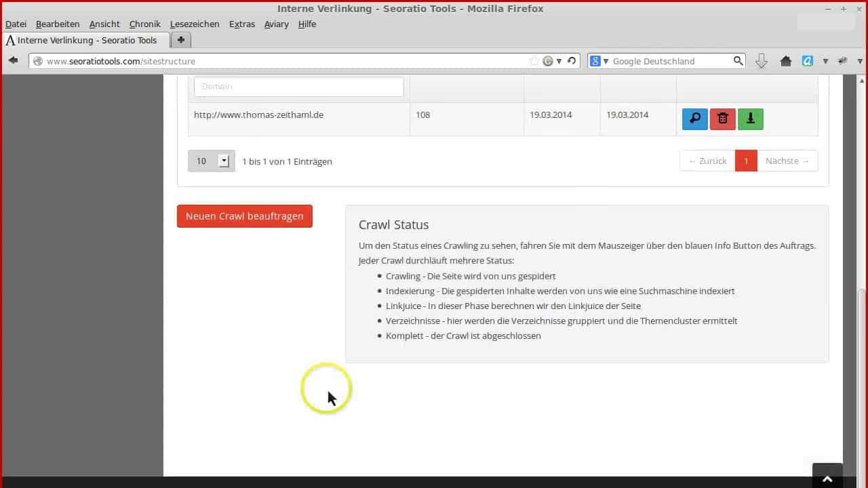Open the Hilfe menu
Screen dimensions: 868x488
pos(307,24)
